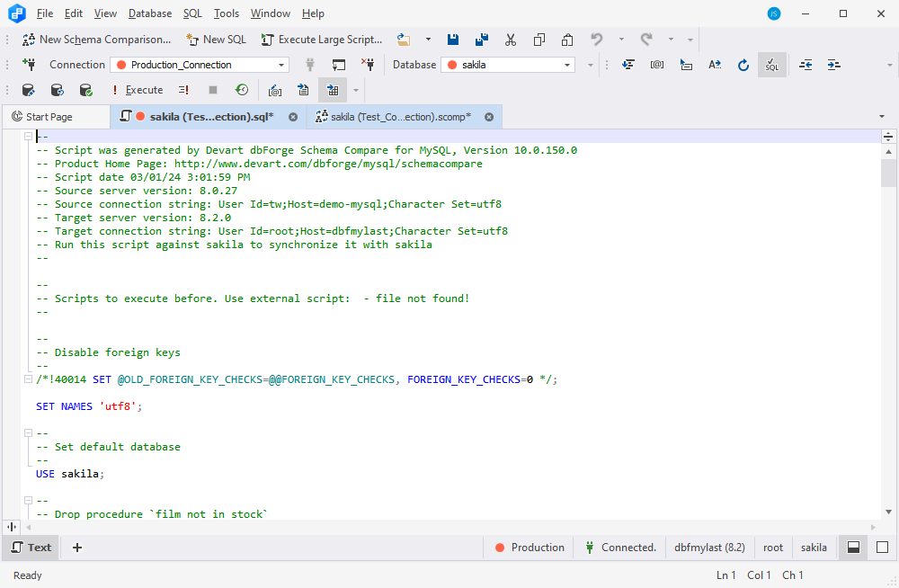Image resolution: width=899 pixels, height=588 pixels.
Task: Toggle the bottom pane layout icon
Action: pos(854,548)
